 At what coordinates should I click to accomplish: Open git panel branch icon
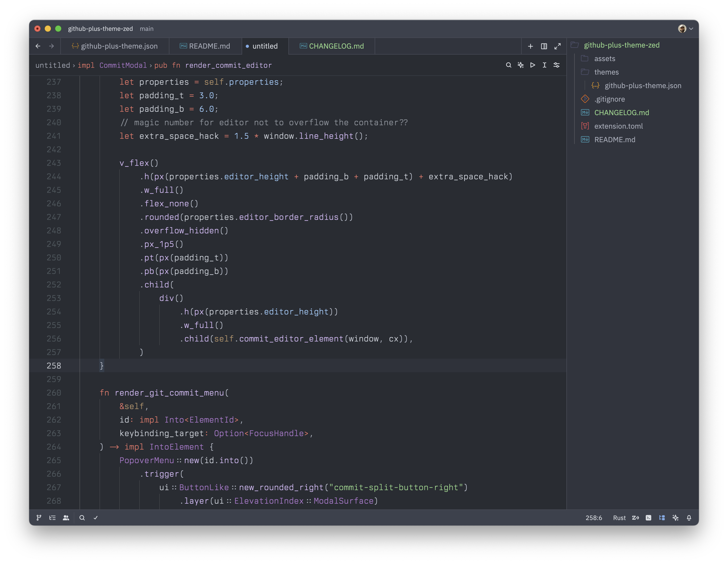click(39, 518)
